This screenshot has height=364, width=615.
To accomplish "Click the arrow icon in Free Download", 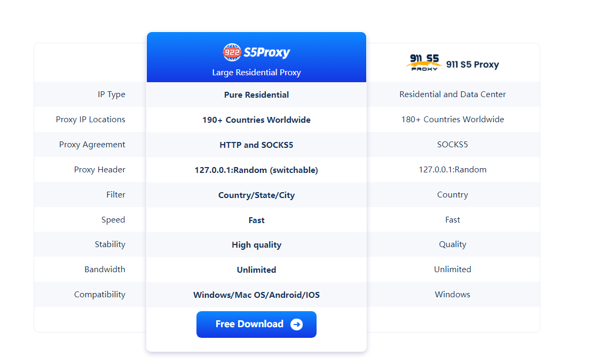I will [x=296, y=325].
